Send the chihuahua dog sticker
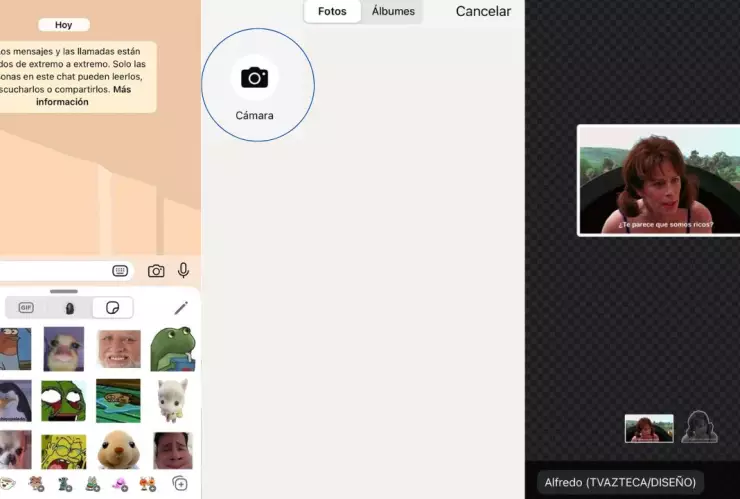The height and width of the screenshot is (499, 740). pos(16,450)
